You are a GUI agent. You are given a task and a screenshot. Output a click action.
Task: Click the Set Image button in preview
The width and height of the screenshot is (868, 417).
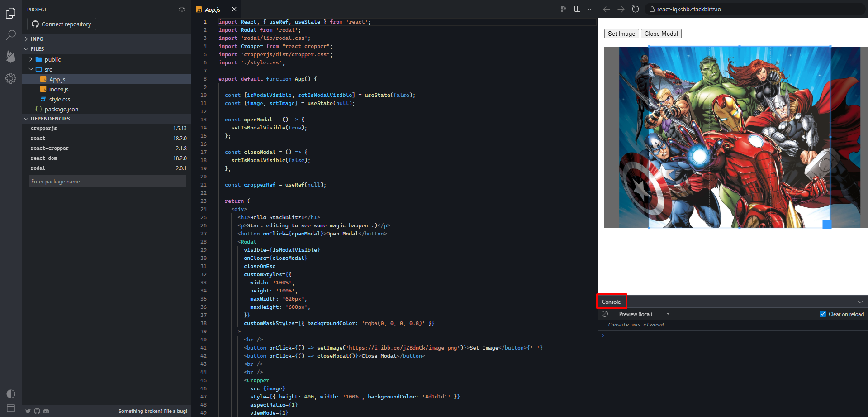[x=621, y=34]
